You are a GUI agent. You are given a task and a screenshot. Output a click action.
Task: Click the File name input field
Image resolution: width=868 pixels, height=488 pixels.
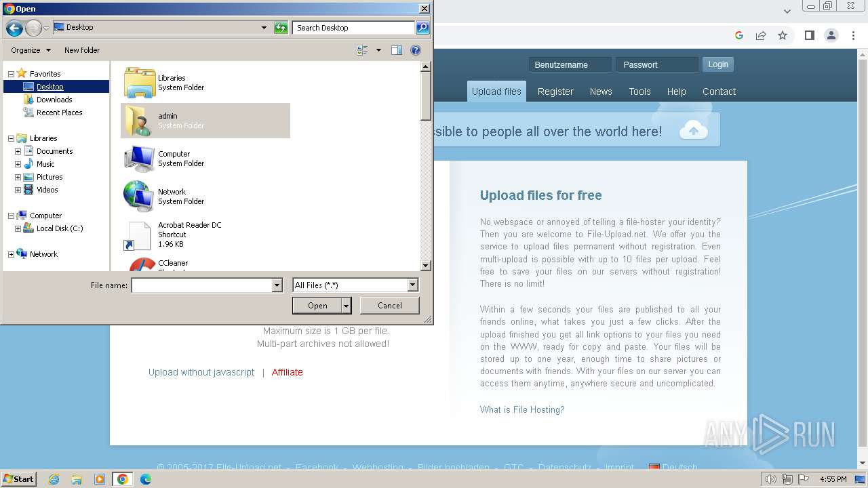[201, 285]
